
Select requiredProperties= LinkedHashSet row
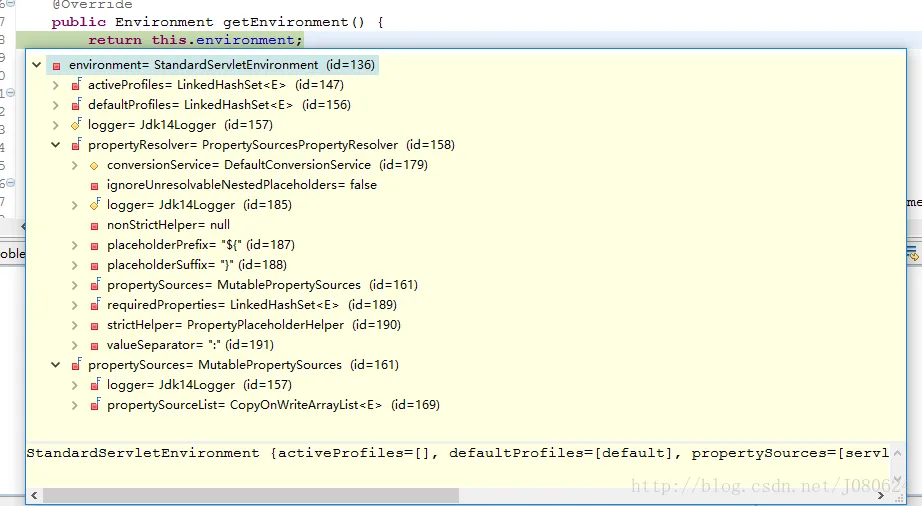coord(252,304)
